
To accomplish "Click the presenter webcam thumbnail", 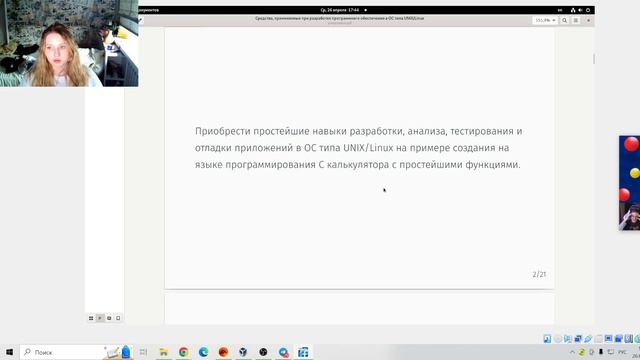I will tap(69, 43).
